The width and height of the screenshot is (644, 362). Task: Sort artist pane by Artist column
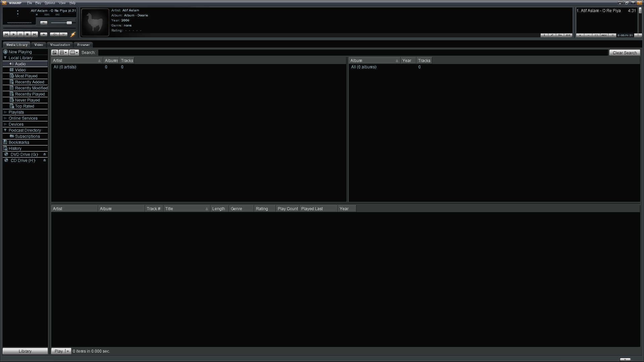[x=77, y=61]
